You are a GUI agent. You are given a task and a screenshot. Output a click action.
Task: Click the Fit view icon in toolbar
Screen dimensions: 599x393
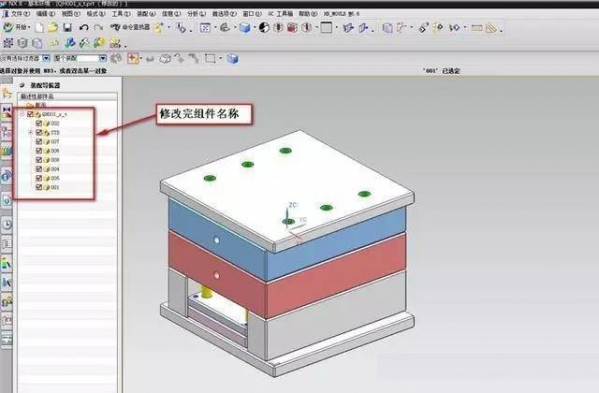206,27
